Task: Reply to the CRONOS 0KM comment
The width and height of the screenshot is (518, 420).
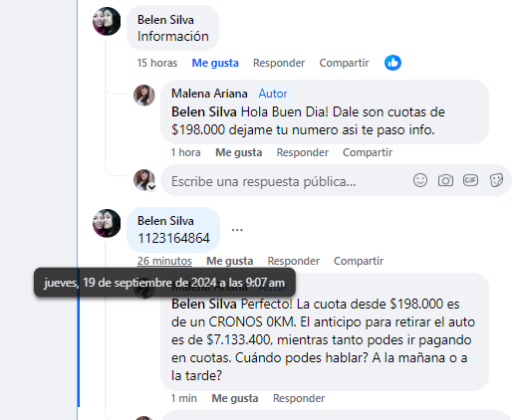Action: (x=299, y=398)
